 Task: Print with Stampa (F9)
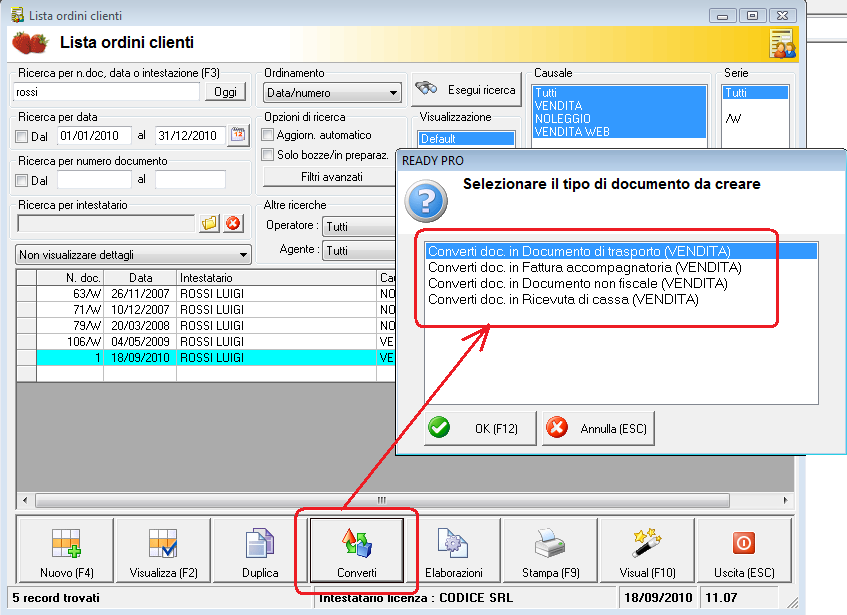[550, 550]
